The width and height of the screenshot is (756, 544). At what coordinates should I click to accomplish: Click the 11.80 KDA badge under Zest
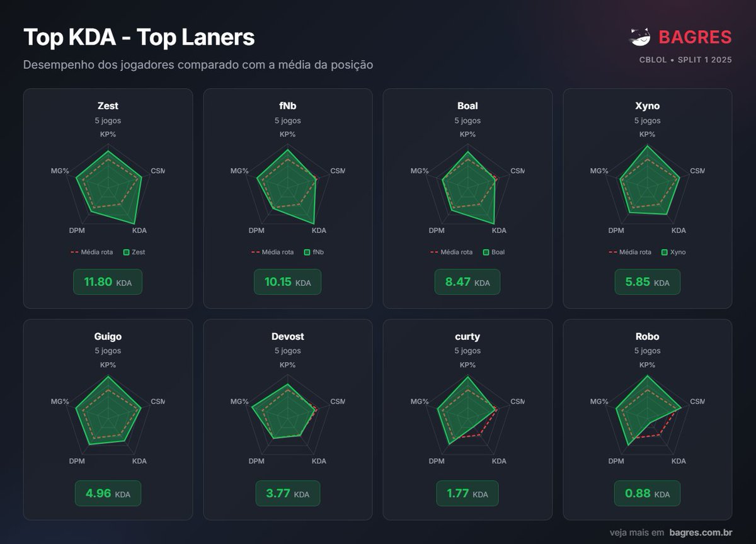click(x=108, y=281)
